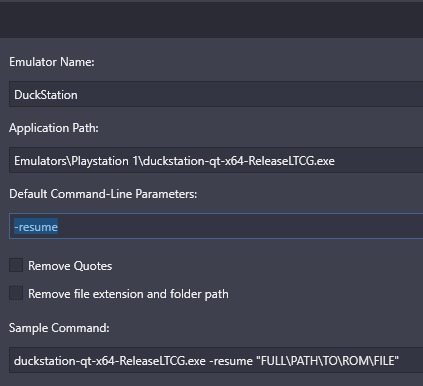Click the Emulator Name field containing DuckStation

coord(216,94)
